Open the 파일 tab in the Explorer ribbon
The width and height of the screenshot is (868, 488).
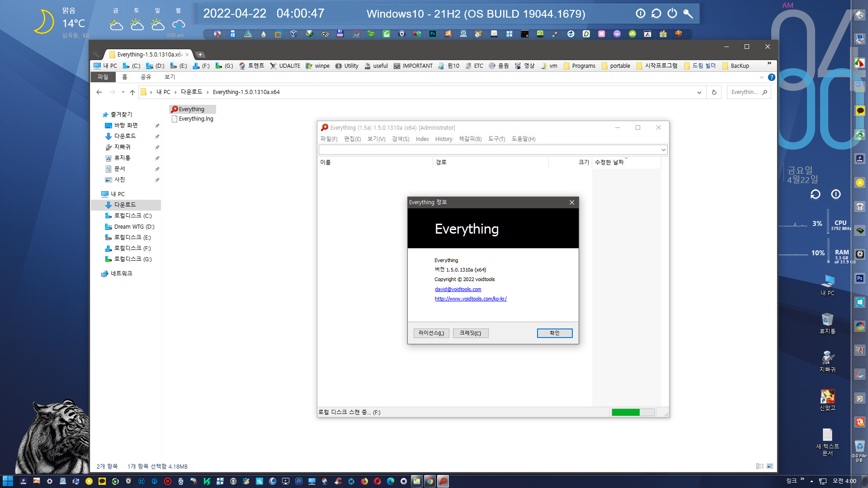(x=103, y=77)
